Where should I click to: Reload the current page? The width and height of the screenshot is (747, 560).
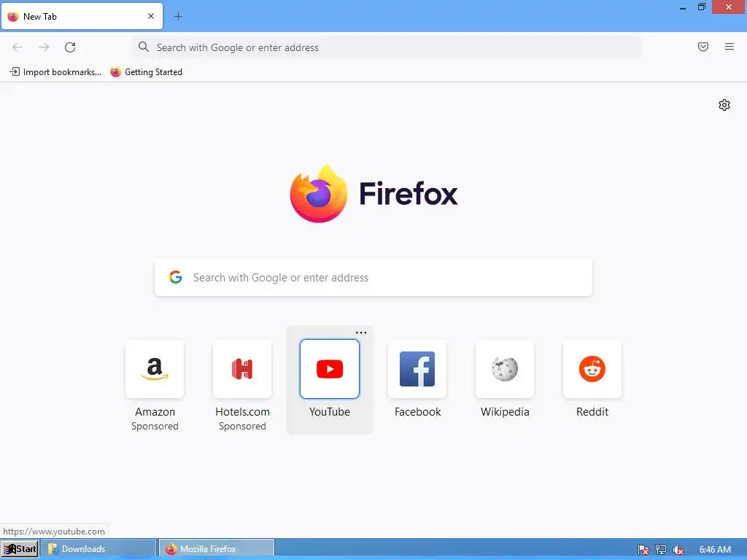pos(70,47)
